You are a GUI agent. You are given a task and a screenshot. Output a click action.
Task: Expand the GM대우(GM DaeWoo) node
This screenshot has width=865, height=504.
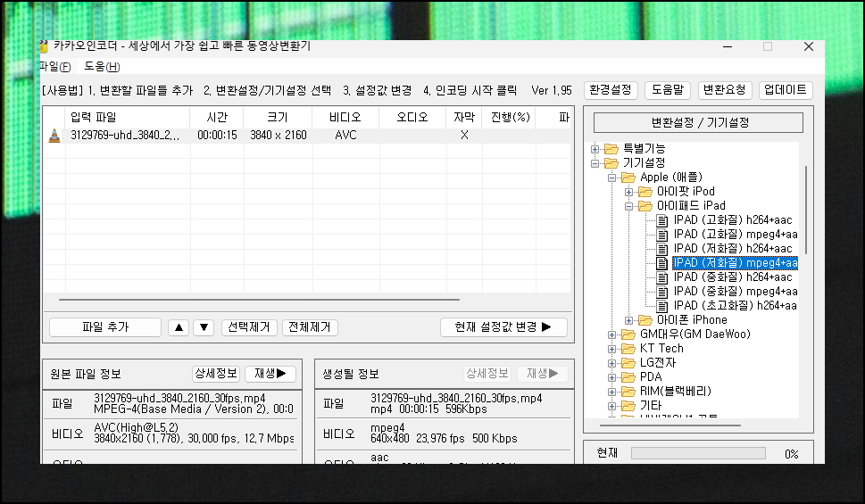coord(611,335)
